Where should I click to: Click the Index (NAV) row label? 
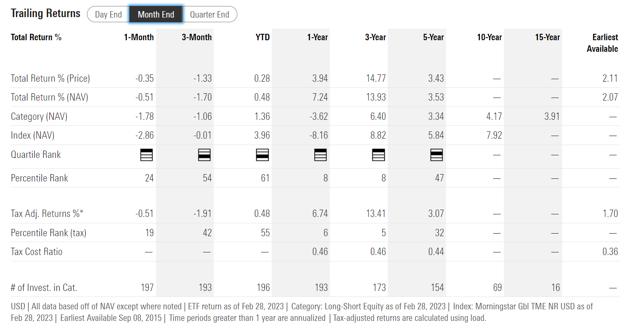click(33, 135)
